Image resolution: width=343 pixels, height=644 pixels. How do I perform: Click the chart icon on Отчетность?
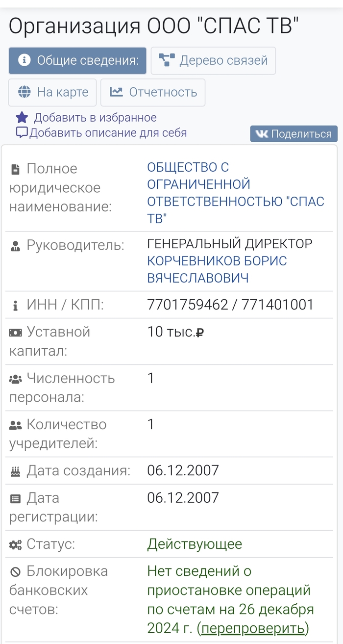click(116, 92)
